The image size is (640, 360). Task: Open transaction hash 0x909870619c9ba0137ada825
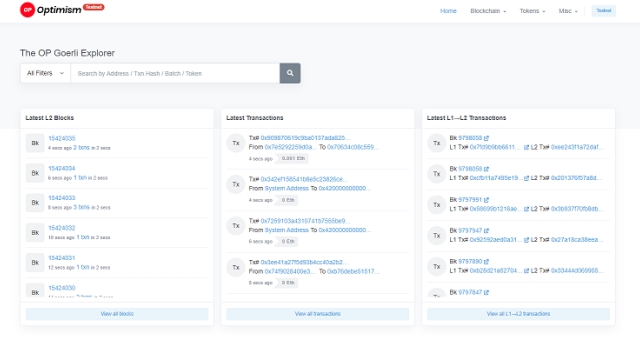click(x=305, y=138)
